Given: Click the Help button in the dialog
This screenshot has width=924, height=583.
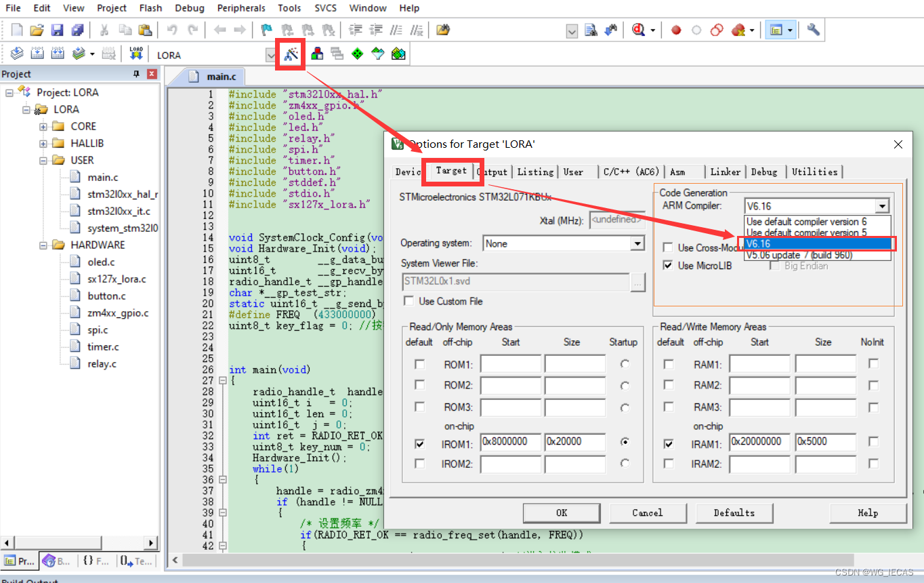Looking at the screenshot, I should point(868,513).
